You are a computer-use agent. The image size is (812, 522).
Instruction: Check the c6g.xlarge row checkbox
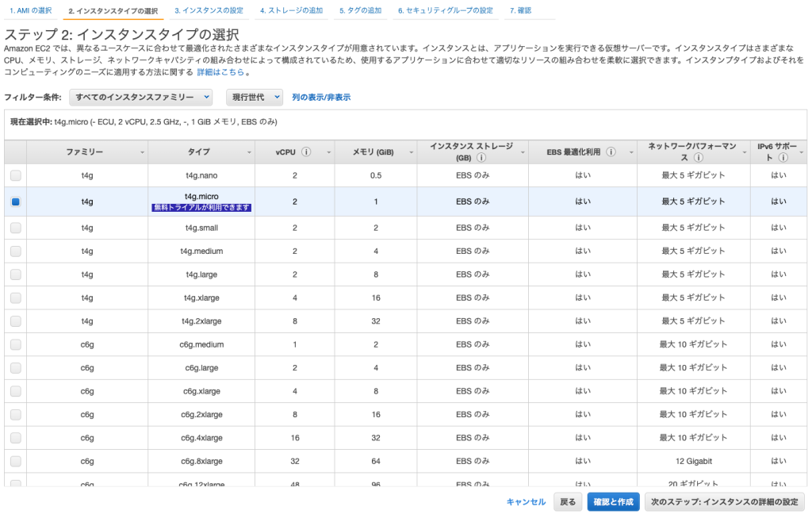[x=16, y=391]
